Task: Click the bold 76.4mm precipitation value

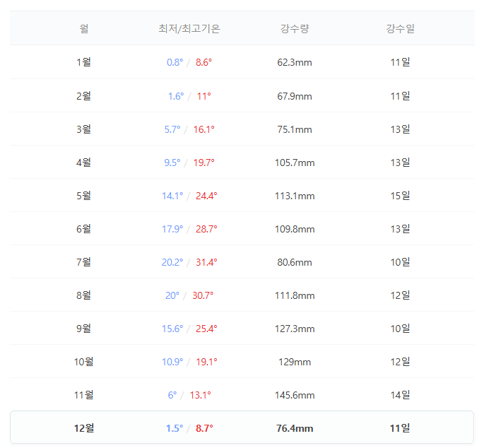Action: [295, 428]
